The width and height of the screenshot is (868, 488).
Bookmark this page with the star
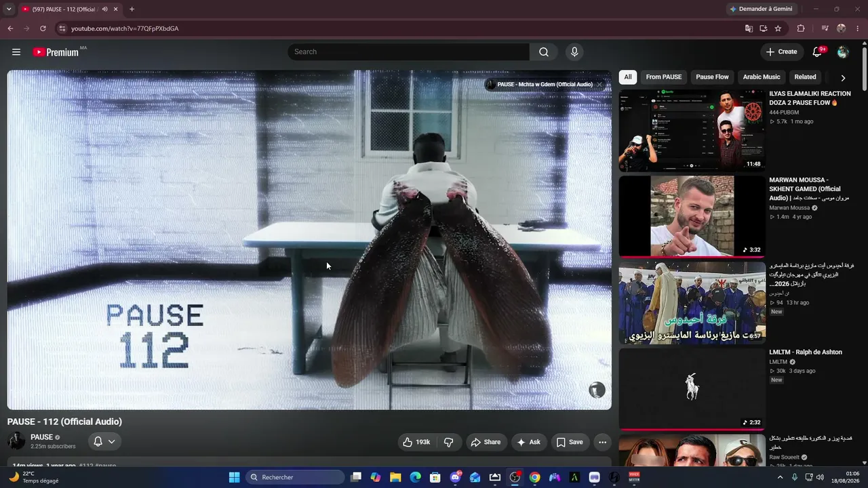(x=778, y=28)
